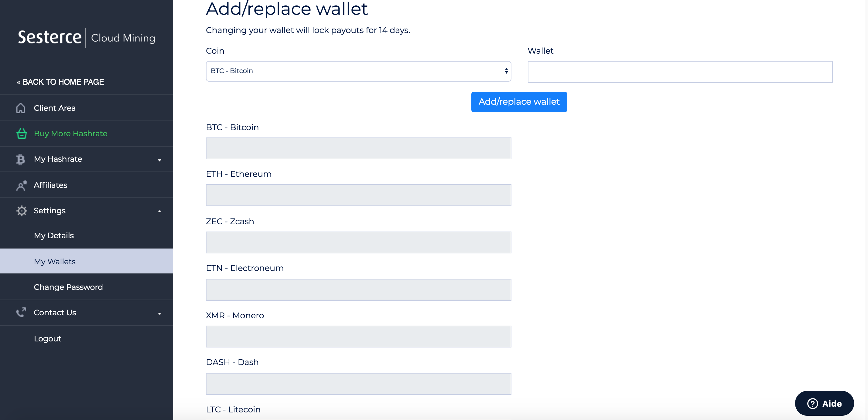Collapse the Settings submenu arrow
Image resolution: width=868 pixels, height=420 pixels.
(x=159, y=211)
